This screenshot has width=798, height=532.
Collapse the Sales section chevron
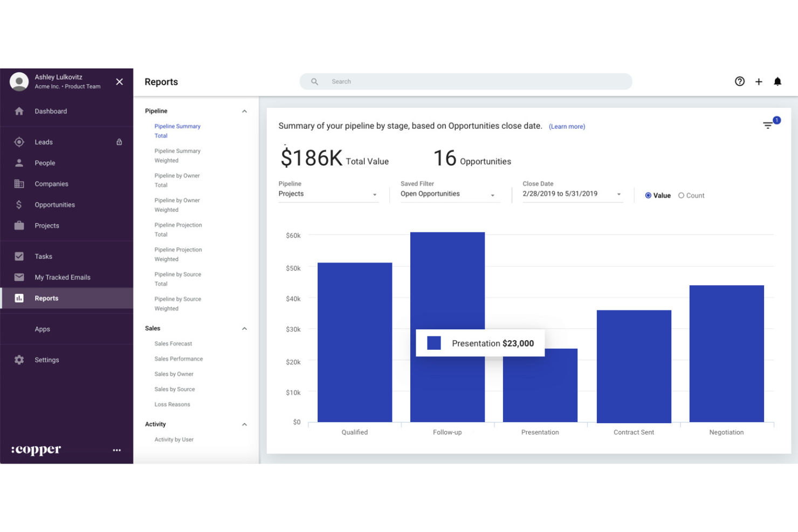pos(245,328)
